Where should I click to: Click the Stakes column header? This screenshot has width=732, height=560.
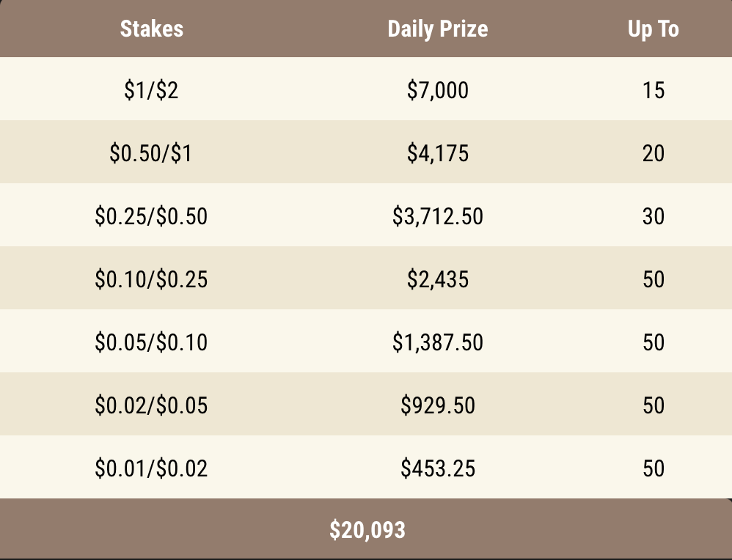coord(151,29)
